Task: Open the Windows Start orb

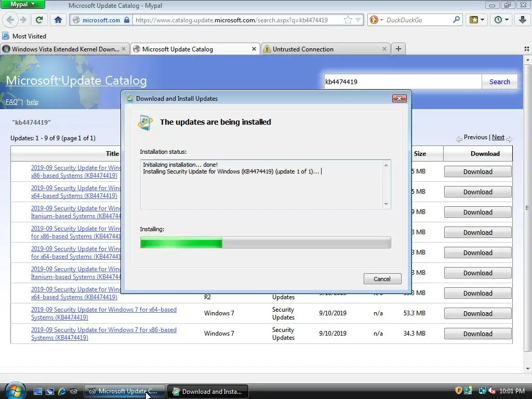Action: (15, 390)
